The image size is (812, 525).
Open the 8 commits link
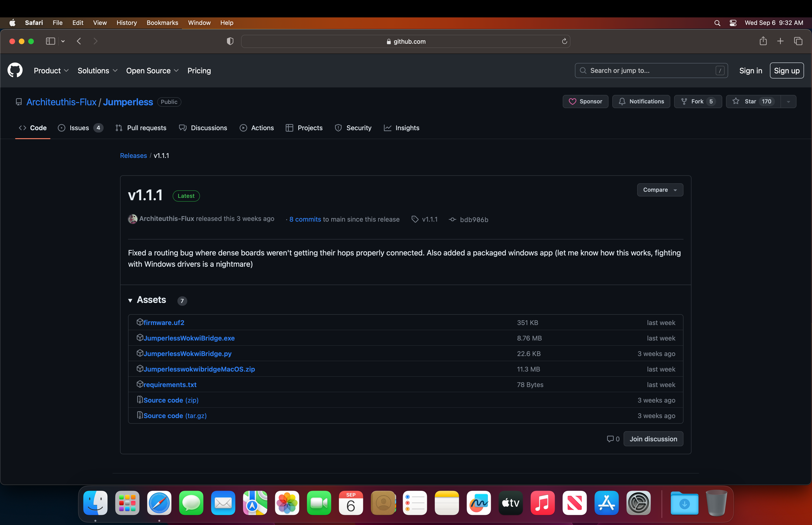pos(305,219)
